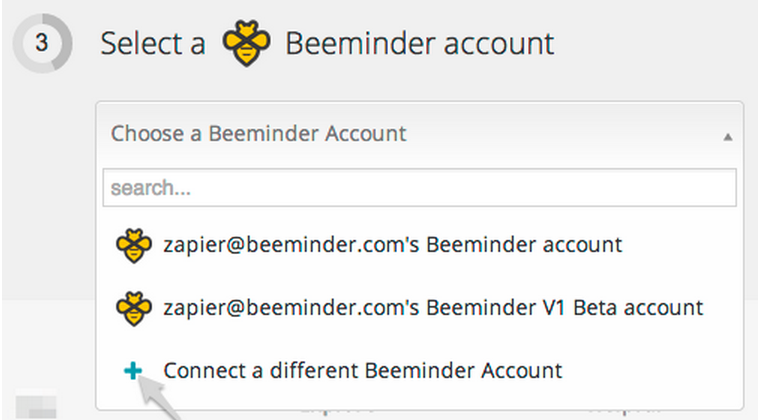Choose Connect a different Beeminder Account

coord(419,371)
